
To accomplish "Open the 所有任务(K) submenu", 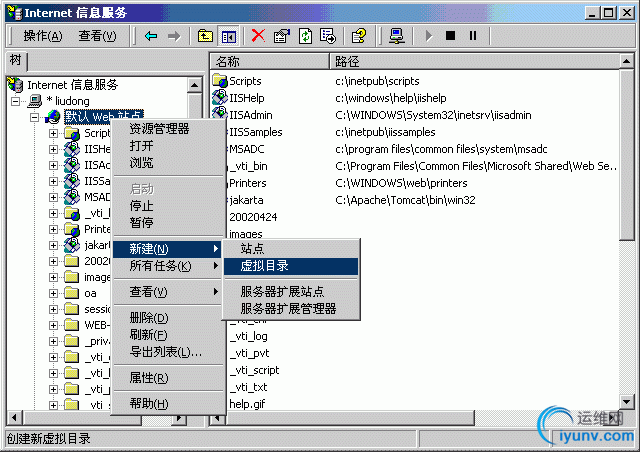I will [x=169, y=266].
